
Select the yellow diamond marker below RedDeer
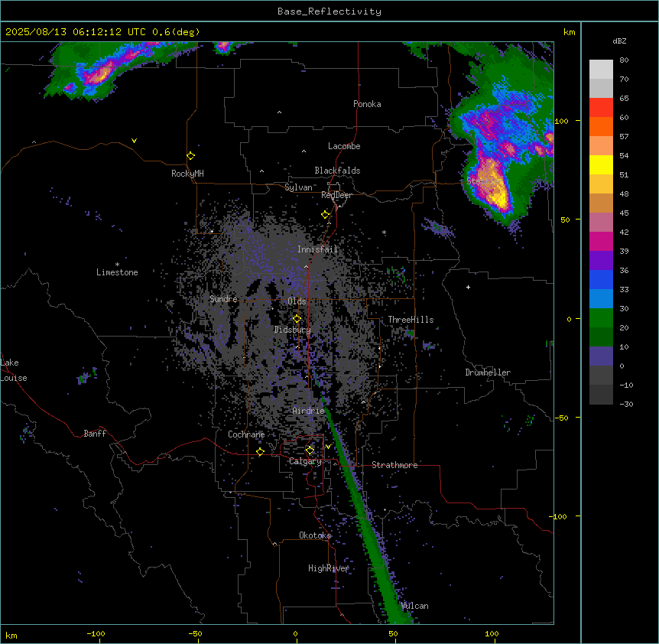pos(325,215)
